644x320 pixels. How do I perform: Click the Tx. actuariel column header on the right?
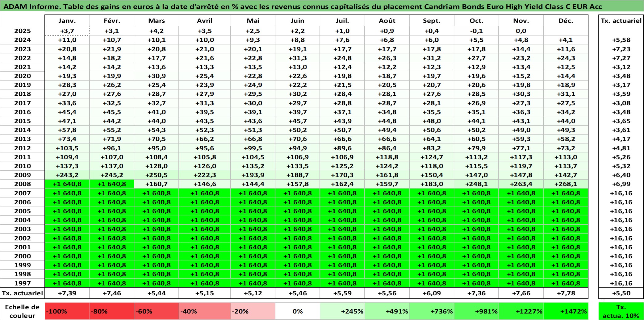621,21
